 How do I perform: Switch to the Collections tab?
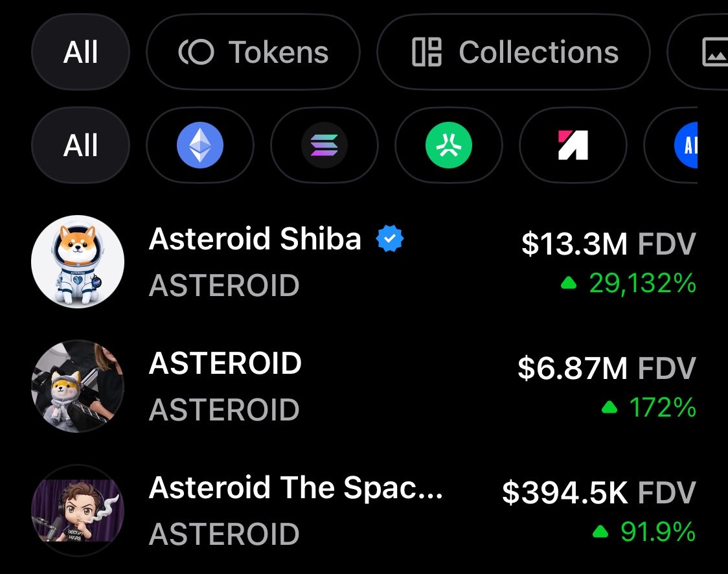[x=514, y=52]
